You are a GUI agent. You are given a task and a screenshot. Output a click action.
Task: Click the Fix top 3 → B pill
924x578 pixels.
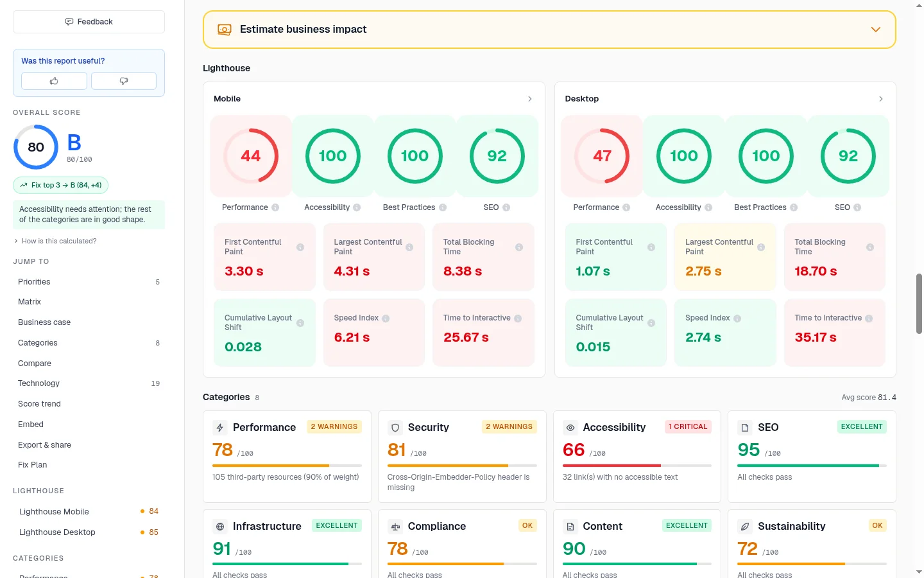61,185
